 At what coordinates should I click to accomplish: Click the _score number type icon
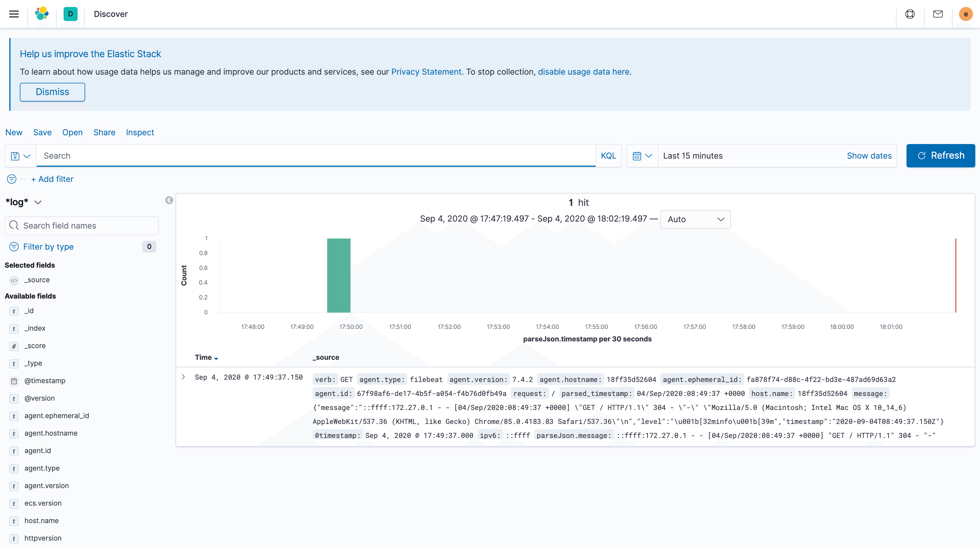14,346
